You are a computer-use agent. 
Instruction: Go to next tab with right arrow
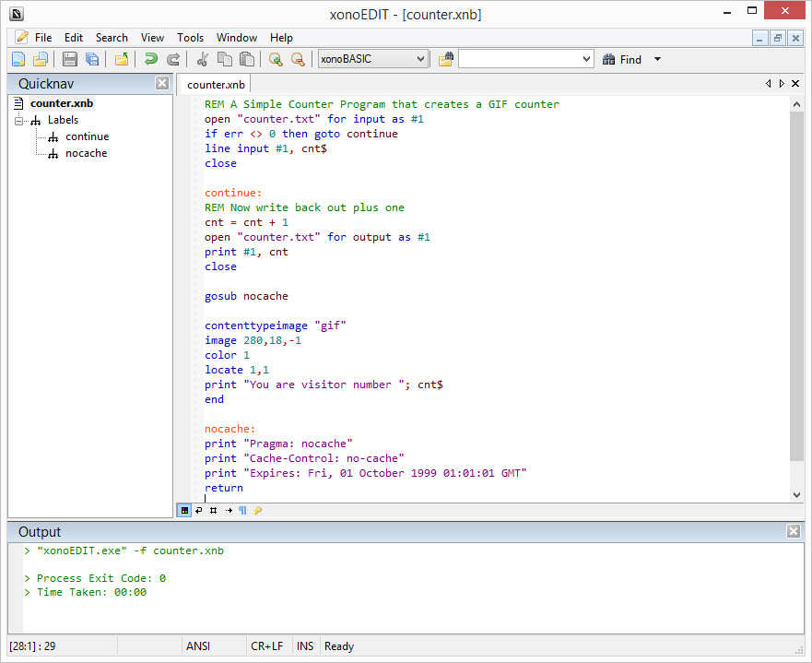(x=782, y=83)
